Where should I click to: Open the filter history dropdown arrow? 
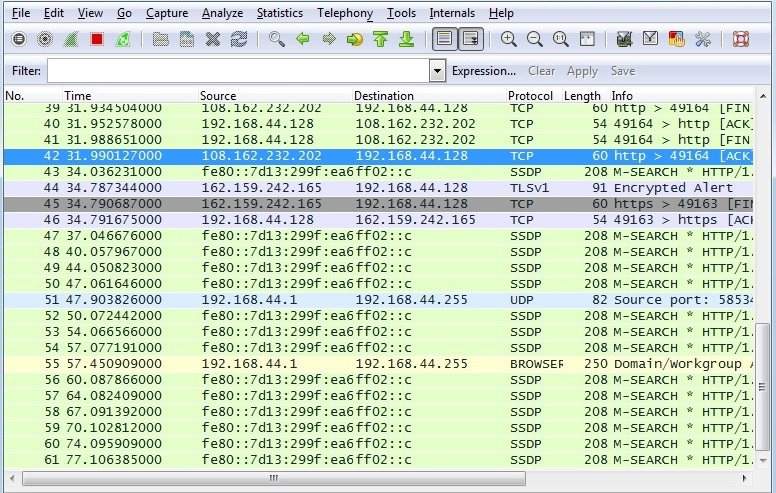click(437, 71)
